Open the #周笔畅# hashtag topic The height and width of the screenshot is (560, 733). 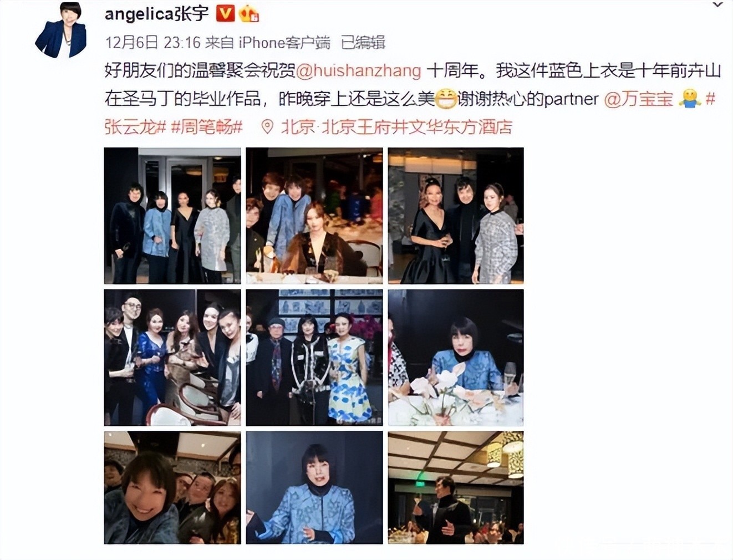[x=207, y=128]
